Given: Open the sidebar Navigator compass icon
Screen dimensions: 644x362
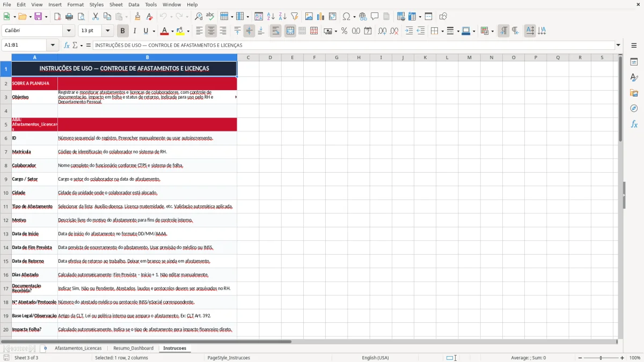Looking at the screenshot, I should pos(634,108).
